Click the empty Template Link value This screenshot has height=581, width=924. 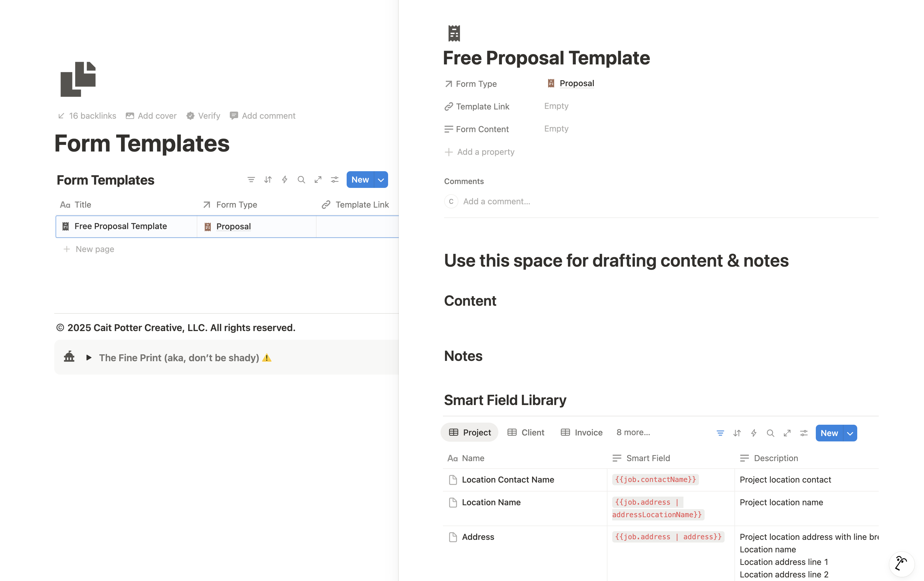(556, 106)
